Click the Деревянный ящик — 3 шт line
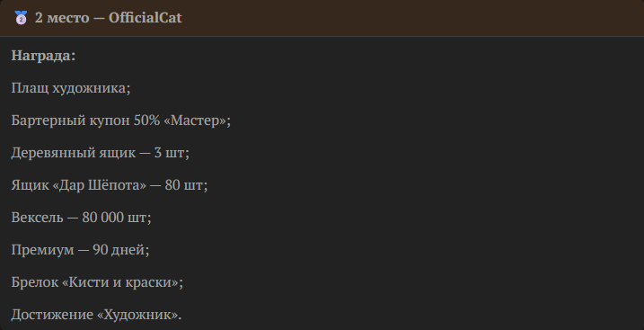 point(101,153)
